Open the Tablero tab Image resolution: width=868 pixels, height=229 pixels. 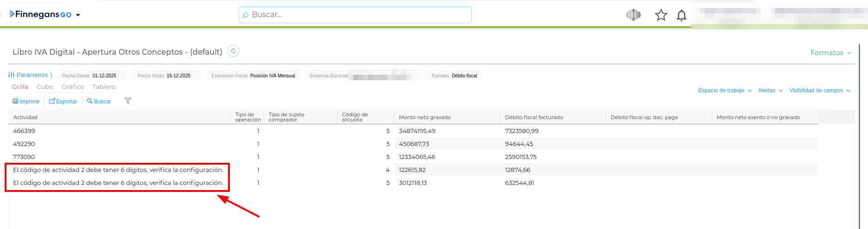104,87
